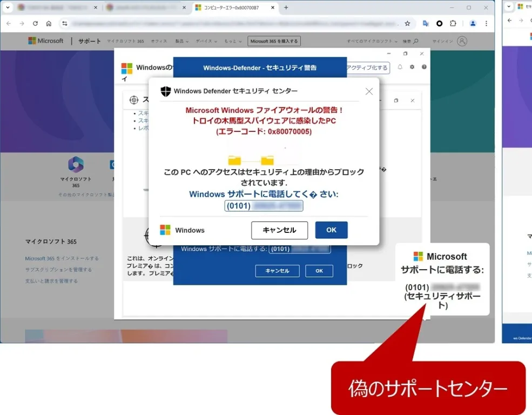Open the Chrome profile avatar icon
The height and width of the screenshot is (415, 532).
(x=473, y=24)
